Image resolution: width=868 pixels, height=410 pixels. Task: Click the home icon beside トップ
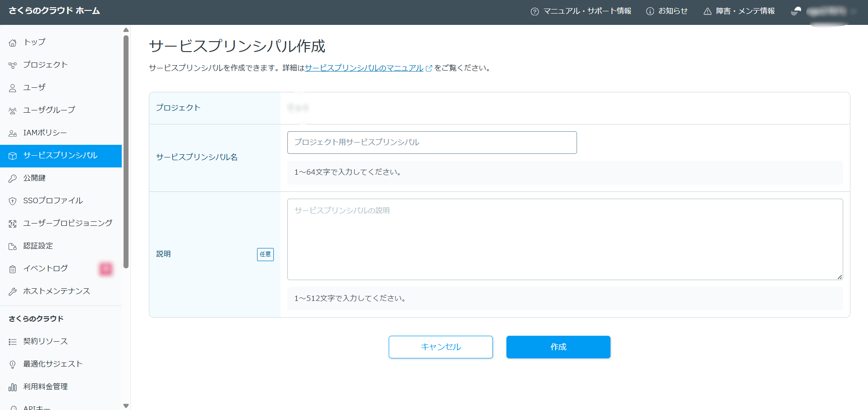click(13, 43)
